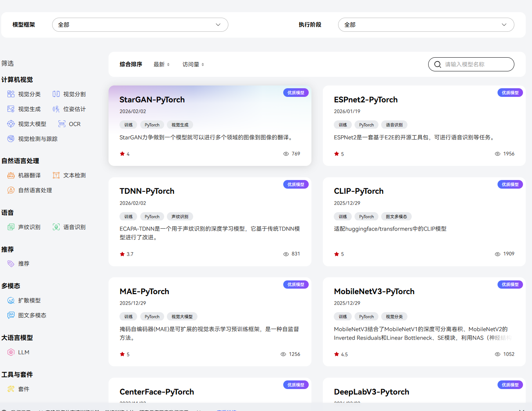Open the 模型框架 dropdown
This screenshot has height=411, width=532.
(x=140, y=25)
